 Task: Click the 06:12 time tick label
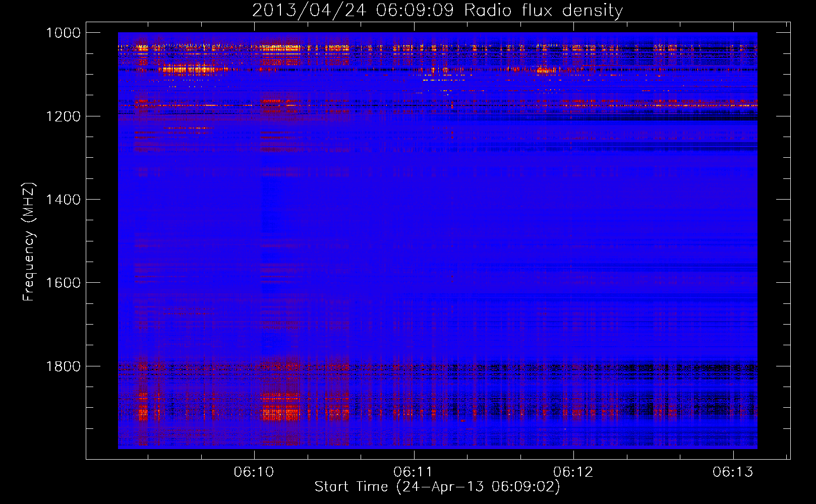click(x=573, y=472)
